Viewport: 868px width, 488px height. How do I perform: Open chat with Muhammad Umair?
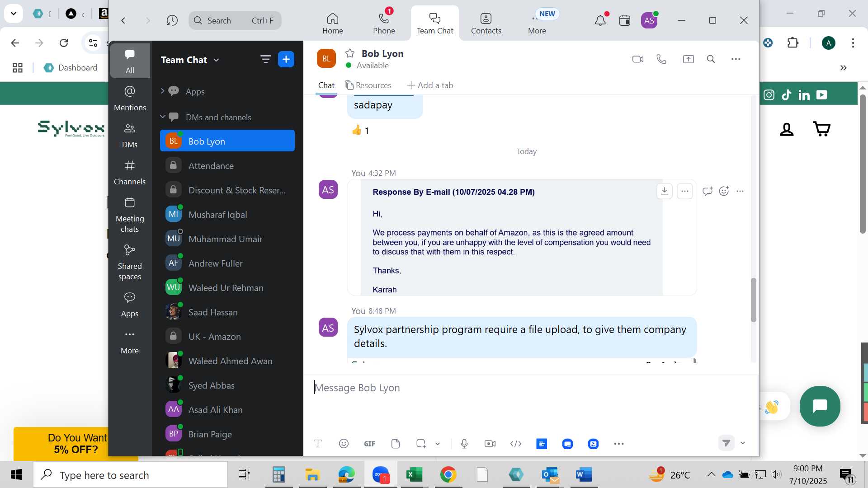click(227, 239)
